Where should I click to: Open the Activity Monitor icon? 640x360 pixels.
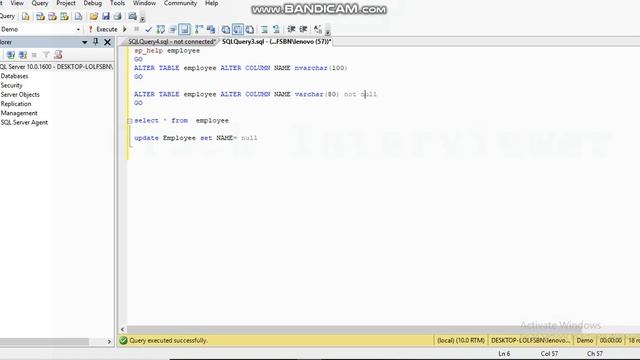pos(132,16)
